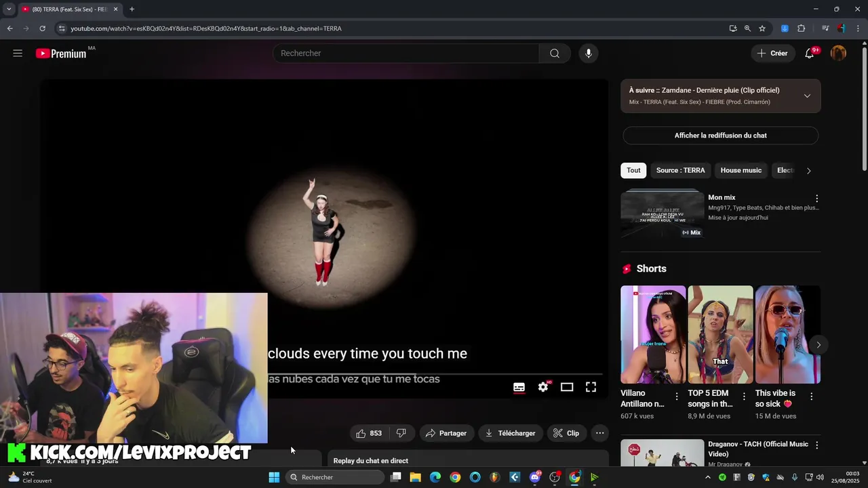Open the YouTube account avatar menu

point(839,54)
